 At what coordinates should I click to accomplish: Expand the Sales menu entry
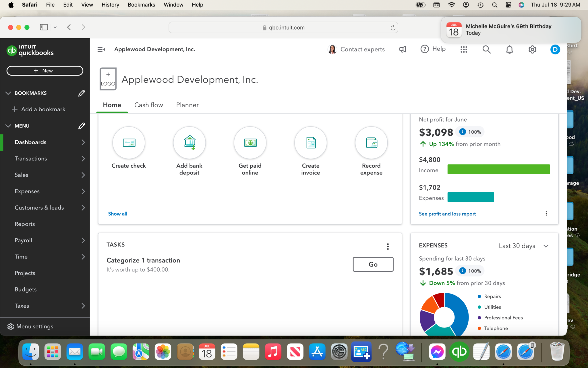pos(83,175)
